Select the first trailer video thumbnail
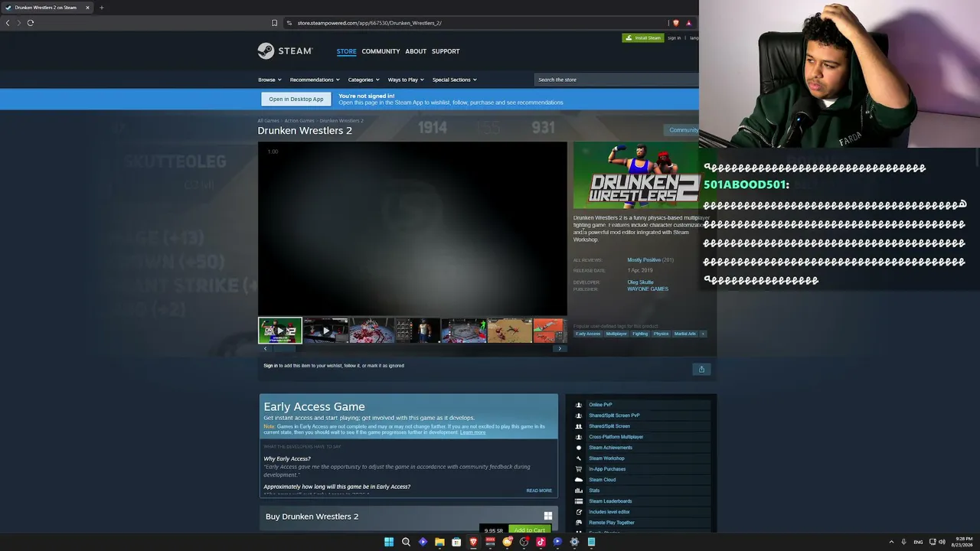 pos(279,331)
